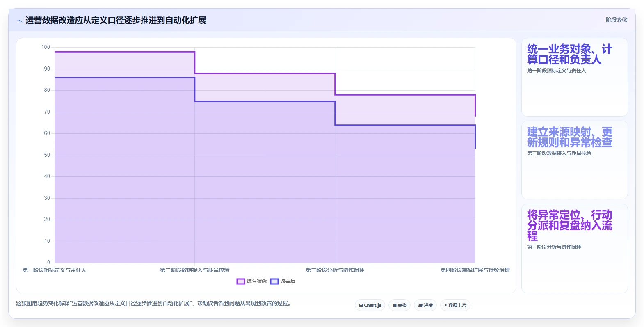The image size is (644, 327).
Task: Click the 改善后 step line at 86
Action: point(125,78)
